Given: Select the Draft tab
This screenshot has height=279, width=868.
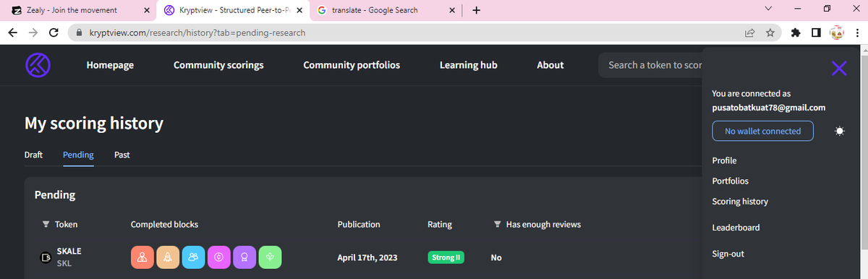Looking at the screenshot, I should point(33,155).
